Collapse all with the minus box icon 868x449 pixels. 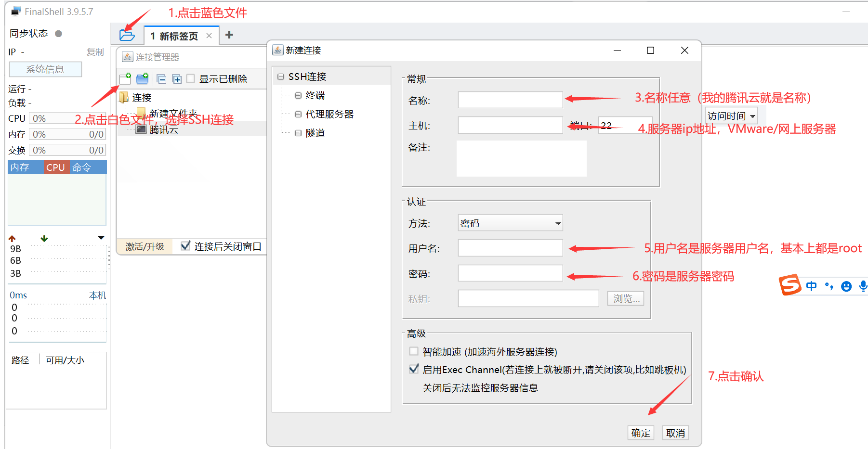click(162, 79)
